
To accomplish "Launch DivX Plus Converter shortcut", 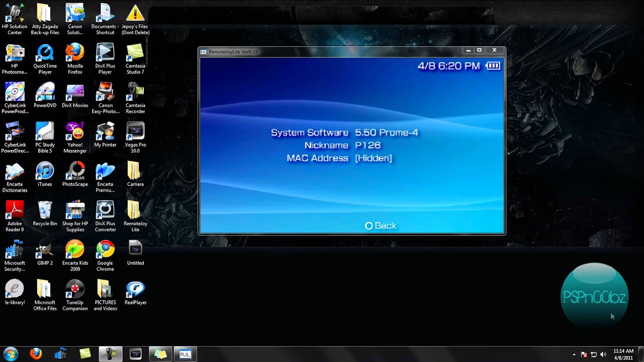I will click(x=105, y=216).
